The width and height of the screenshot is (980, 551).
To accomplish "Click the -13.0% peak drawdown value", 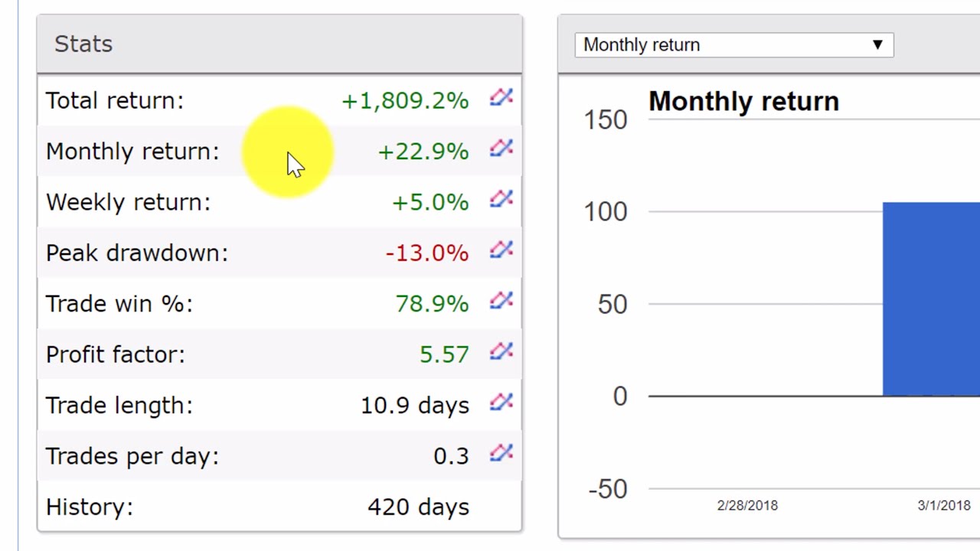I will (x=427, y=253).
